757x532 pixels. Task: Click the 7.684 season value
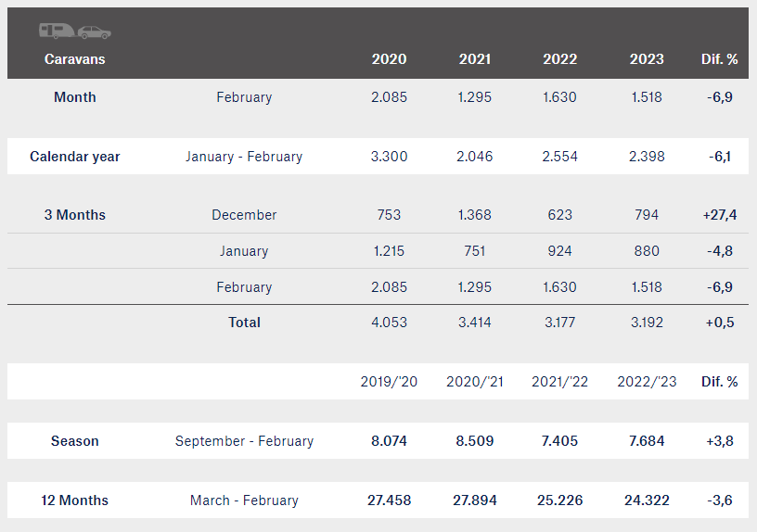[647, 441]
